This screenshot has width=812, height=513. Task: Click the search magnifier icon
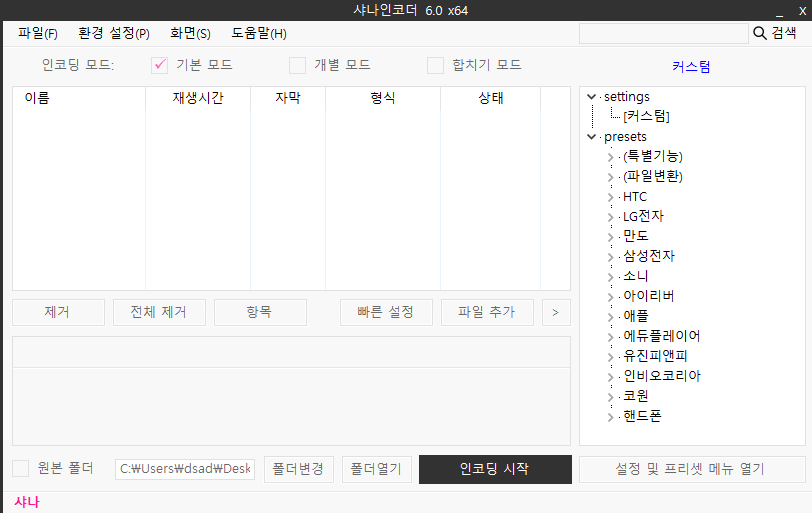click(x=759, y=33)
